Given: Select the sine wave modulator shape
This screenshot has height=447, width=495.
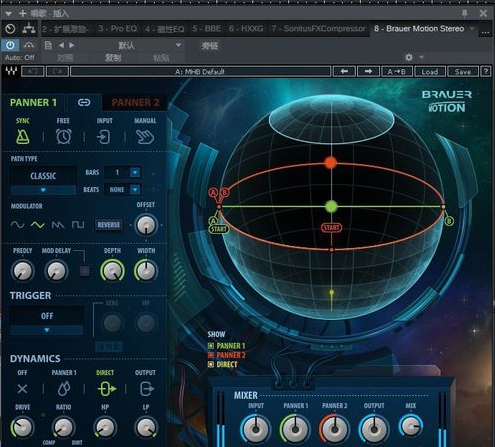Looking at the screenshot, I should [17, 225].
